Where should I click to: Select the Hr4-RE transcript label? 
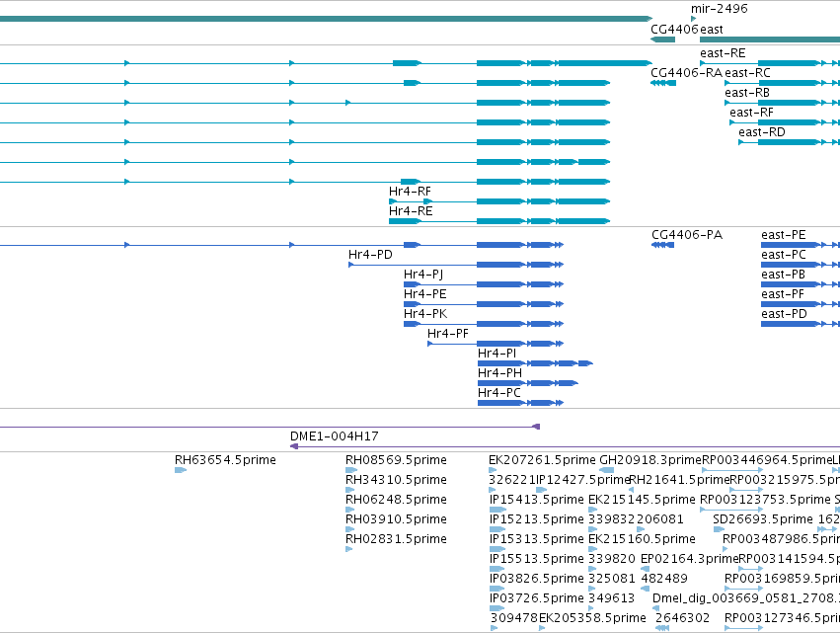[411, 211]
